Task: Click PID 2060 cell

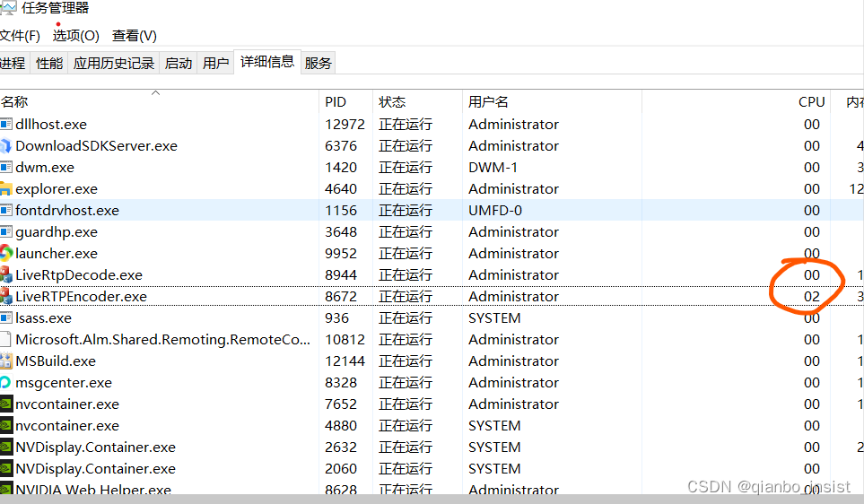Action: point(341,469)
